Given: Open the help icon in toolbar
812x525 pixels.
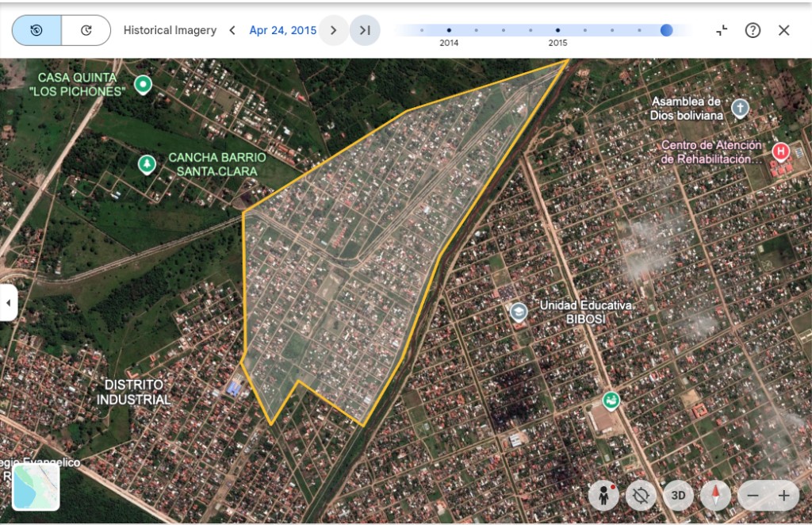Looking at the screenshot, I should (x=753, y=30).
